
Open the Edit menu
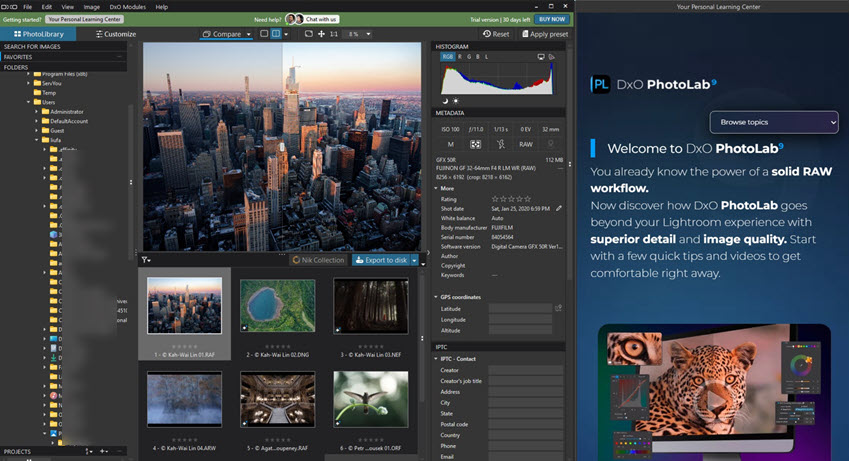[47, 7]
